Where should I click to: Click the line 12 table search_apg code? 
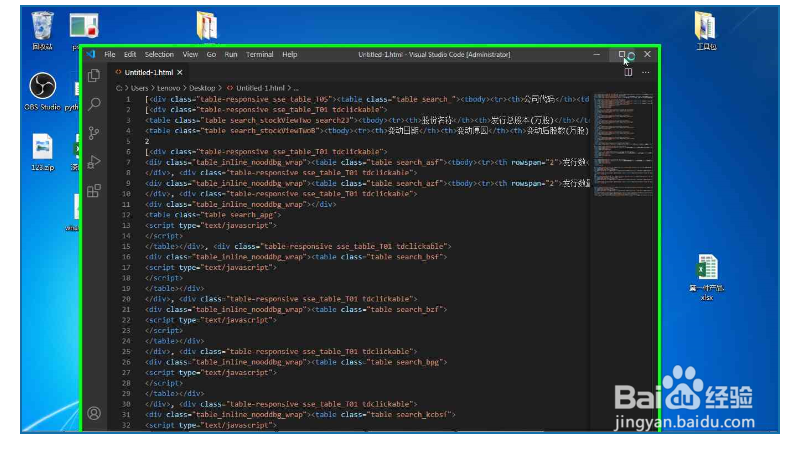(x=213, y=215)
